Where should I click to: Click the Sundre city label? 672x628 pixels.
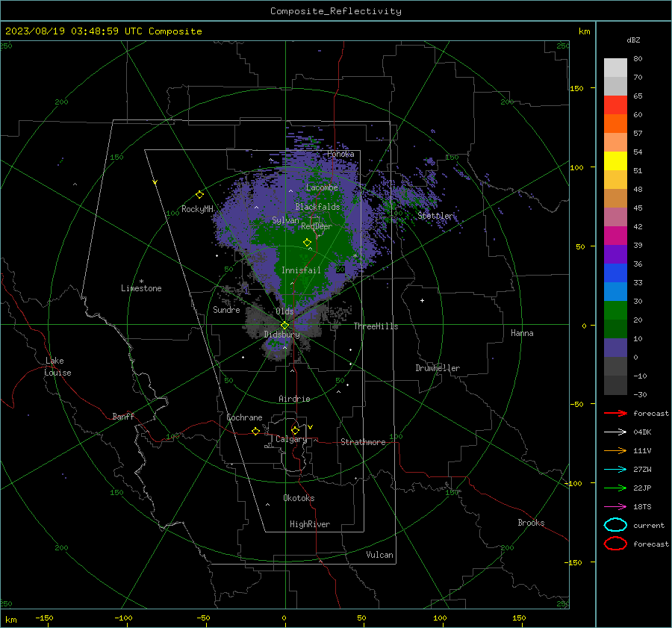pos(226,310)
